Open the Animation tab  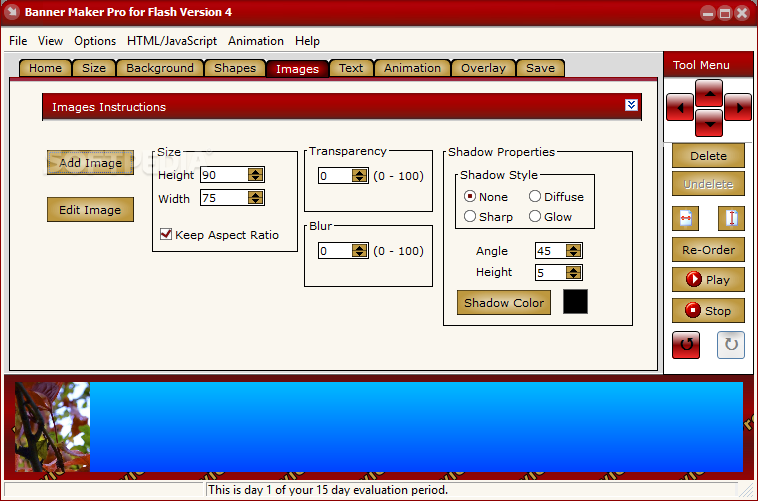412,68
